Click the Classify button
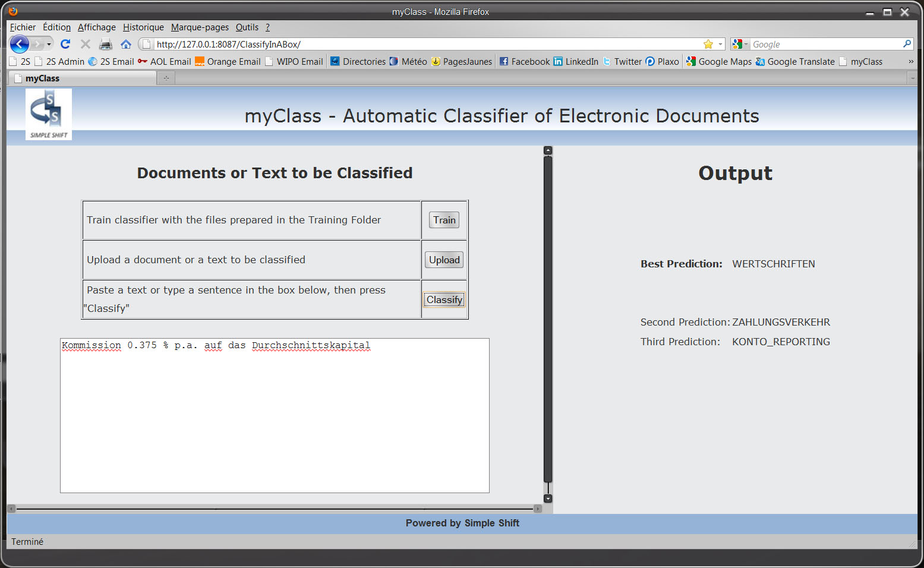Viewport: 924px width, 568px height. pyautogui.click(x=444, y=299)
